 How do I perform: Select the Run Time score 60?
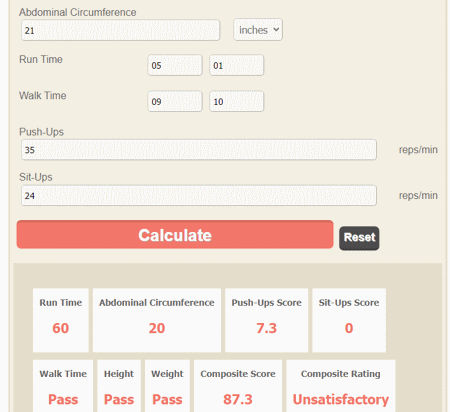tap(61, 328)
